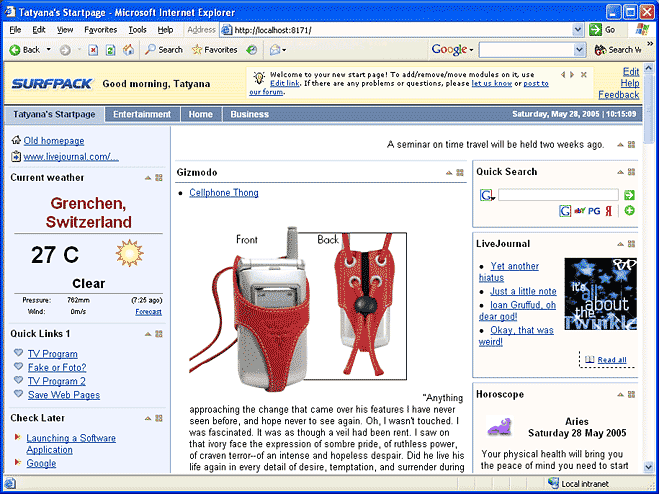Select Google engine icon in Quick Search
The height and width of the screenshot is (494, 659).
[565, 211]
